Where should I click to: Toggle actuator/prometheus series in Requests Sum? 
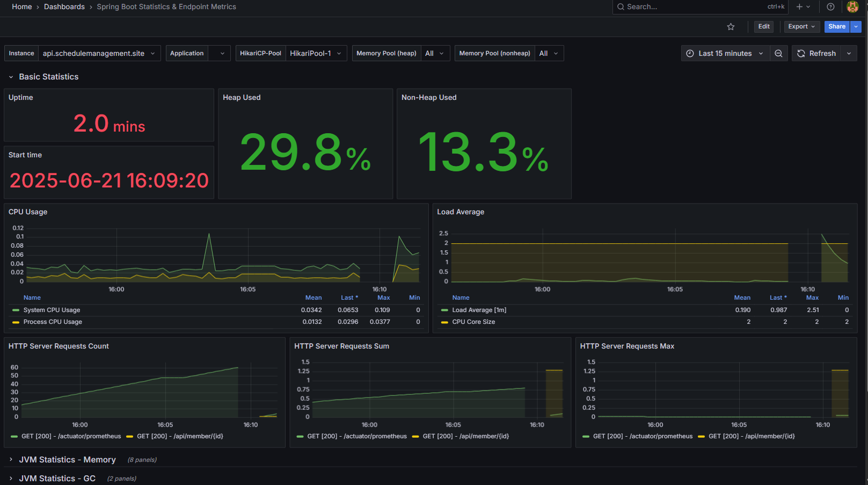click(357, 436)
